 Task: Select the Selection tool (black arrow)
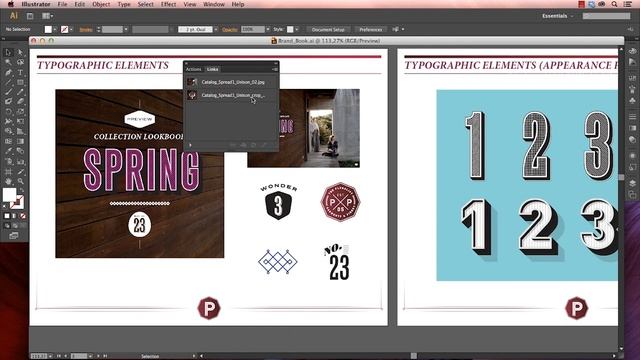[8, 52]
